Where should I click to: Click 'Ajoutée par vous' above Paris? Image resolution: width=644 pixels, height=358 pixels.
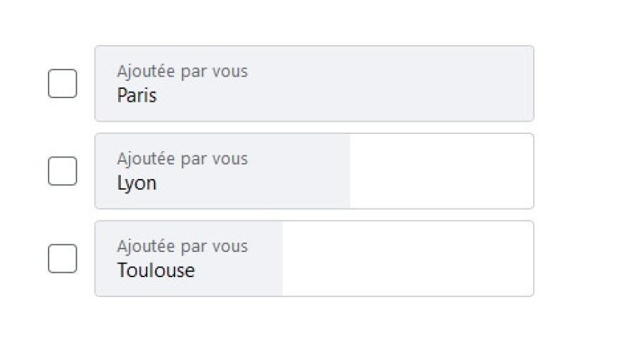coord(182,72)
